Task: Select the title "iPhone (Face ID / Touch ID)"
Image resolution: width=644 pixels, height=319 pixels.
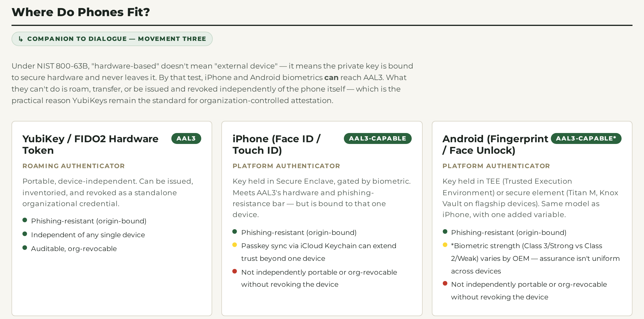Action: 277,145
